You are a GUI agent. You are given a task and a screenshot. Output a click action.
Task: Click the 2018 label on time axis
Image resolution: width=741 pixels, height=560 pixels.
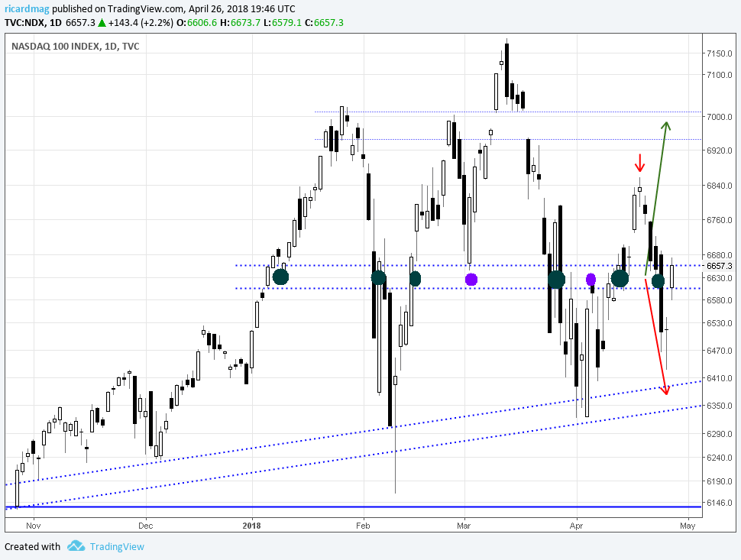(x=252, y=526)
